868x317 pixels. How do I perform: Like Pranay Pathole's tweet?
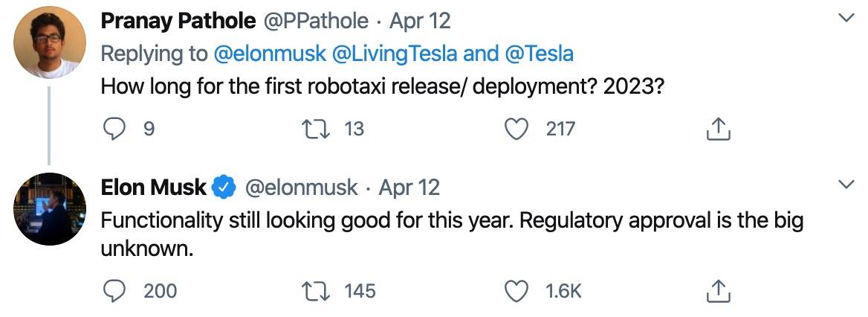click(x=515, y=129)
